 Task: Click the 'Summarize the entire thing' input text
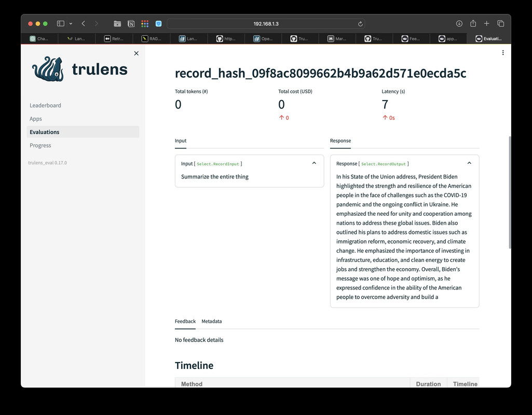(215, 177)
